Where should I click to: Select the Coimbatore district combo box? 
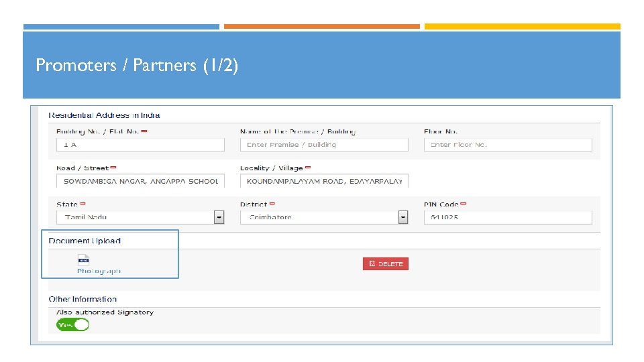tap(324, 217)
